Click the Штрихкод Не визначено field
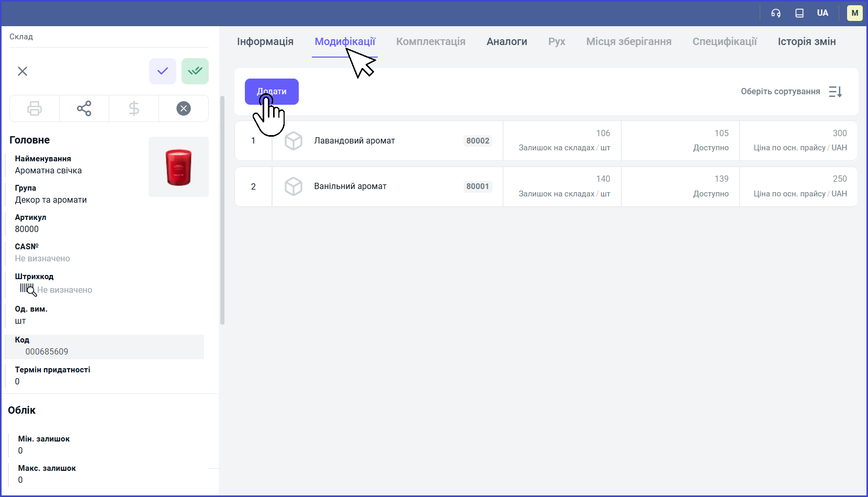 tap(65, 290)
